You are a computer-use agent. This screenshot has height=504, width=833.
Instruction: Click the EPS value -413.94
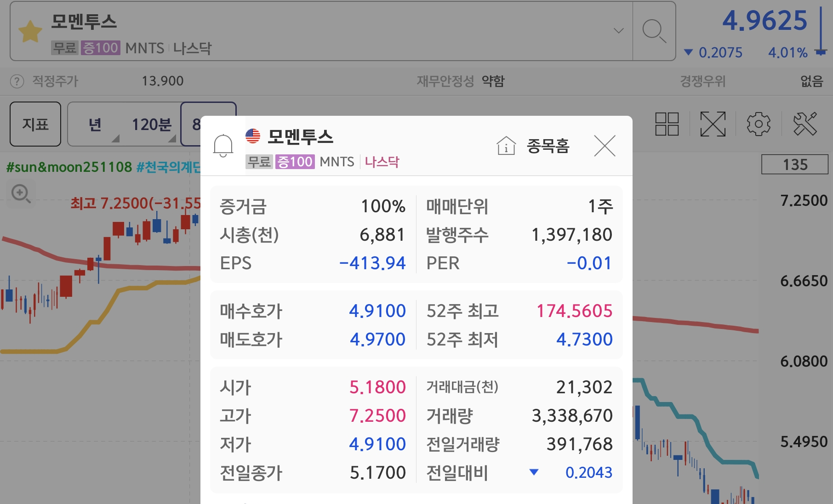coord(372,263)
